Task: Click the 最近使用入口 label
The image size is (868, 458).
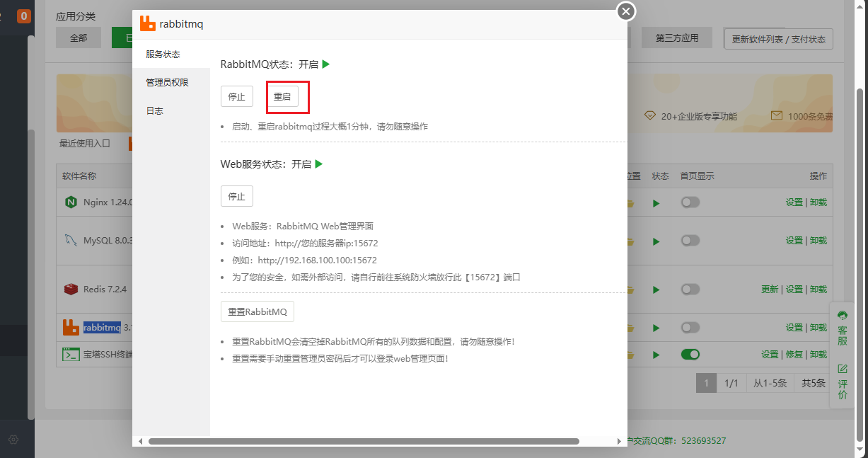Action: [85, 143]
